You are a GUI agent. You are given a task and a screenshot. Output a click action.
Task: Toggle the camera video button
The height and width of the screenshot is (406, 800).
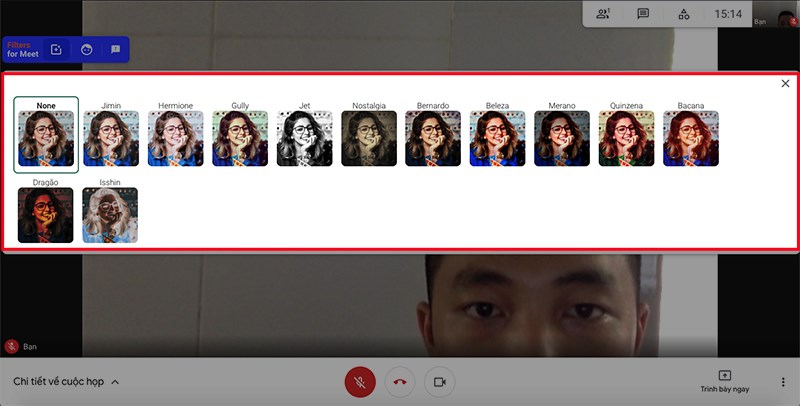(439, 382)
